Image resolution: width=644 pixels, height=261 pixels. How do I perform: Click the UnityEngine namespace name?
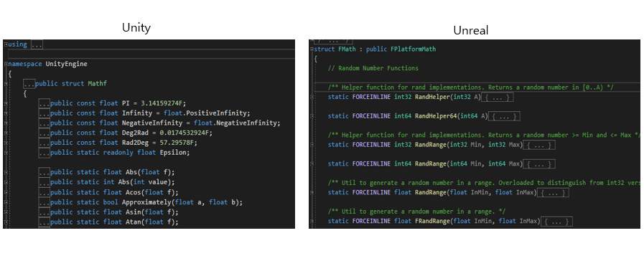[66, 64]
